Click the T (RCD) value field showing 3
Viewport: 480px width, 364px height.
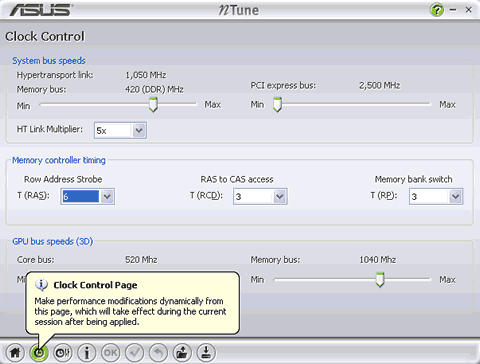[254, 196]
